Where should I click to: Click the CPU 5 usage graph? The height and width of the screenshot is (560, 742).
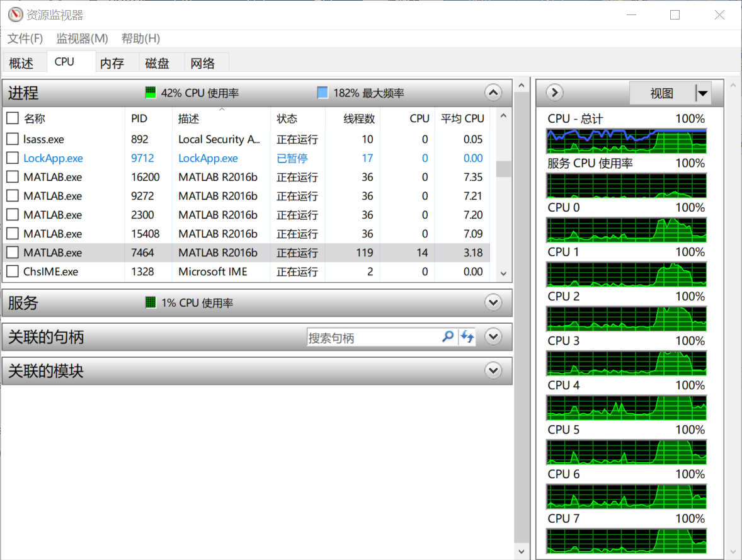(x=626, y=452)
